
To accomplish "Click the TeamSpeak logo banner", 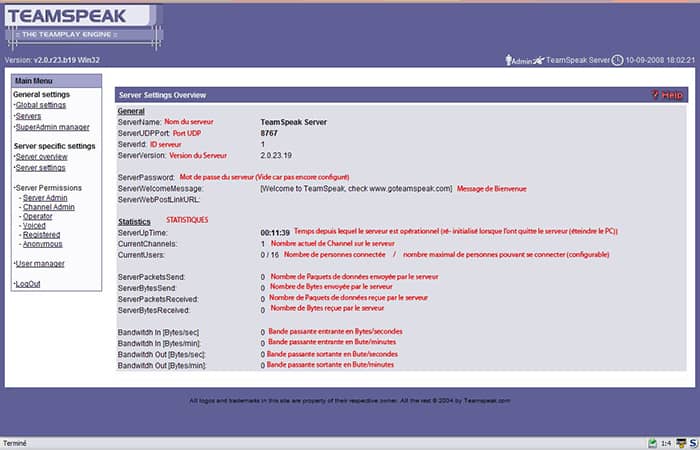I will (x=83, y=27).
